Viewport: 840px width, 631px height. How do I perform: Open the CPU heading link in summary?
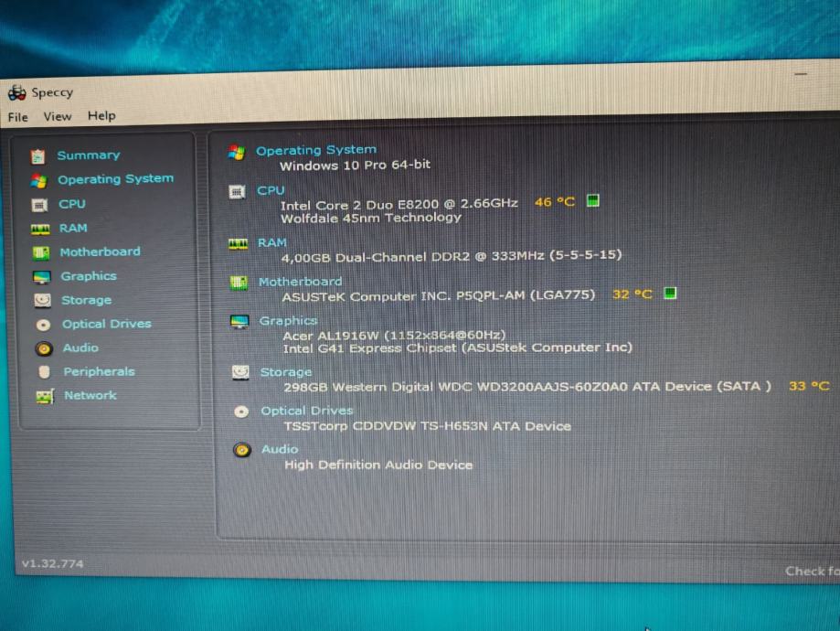(x=271, y=190)
